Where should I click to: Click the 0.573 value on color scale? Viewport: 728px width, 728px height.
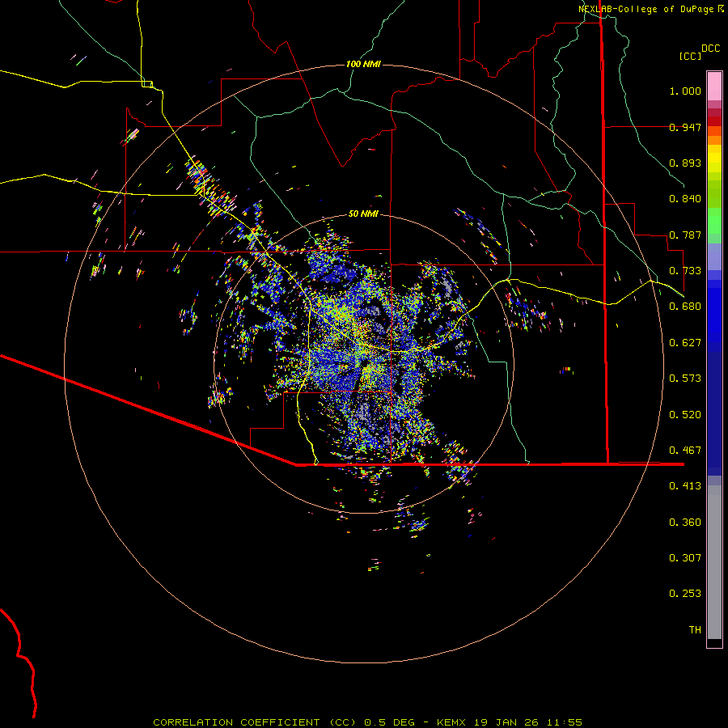click(685, 379)
